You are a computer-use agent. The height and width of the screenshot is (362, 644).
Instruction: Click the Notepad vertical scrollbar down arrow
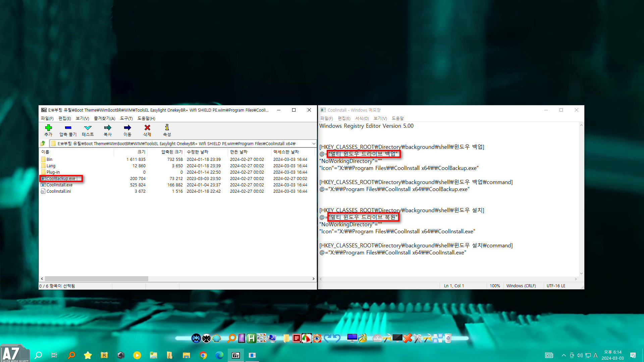581,274
